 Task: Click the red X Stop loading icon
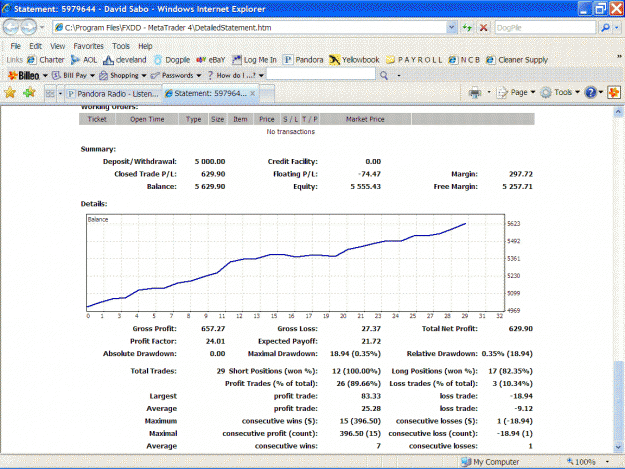[483, 27]
